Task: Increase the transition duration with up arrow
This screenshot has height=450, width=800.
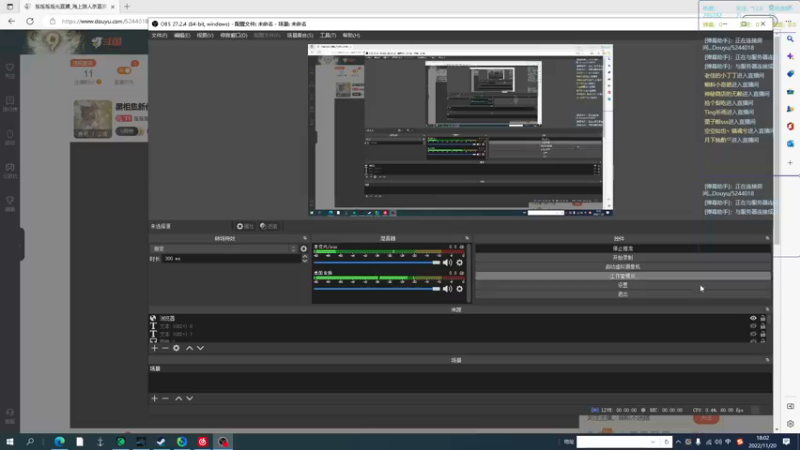Action: coord(305,257)
